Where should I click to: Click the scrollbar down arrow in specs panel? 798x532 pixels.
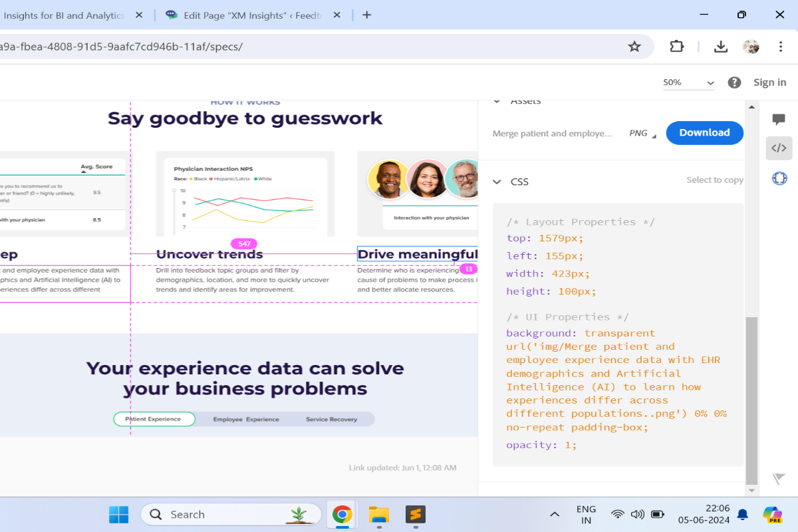[751, 491]
